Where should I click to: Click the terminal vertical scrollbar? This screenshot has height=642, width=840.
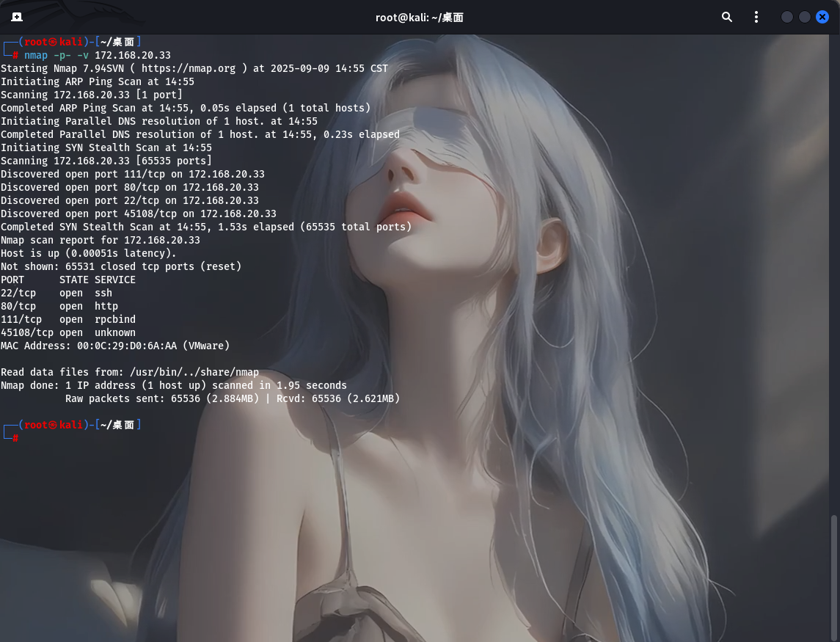[834, 577]
